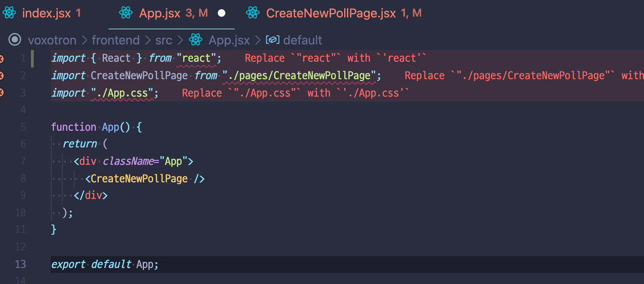Click the opening <div tag on line 7

86,161
